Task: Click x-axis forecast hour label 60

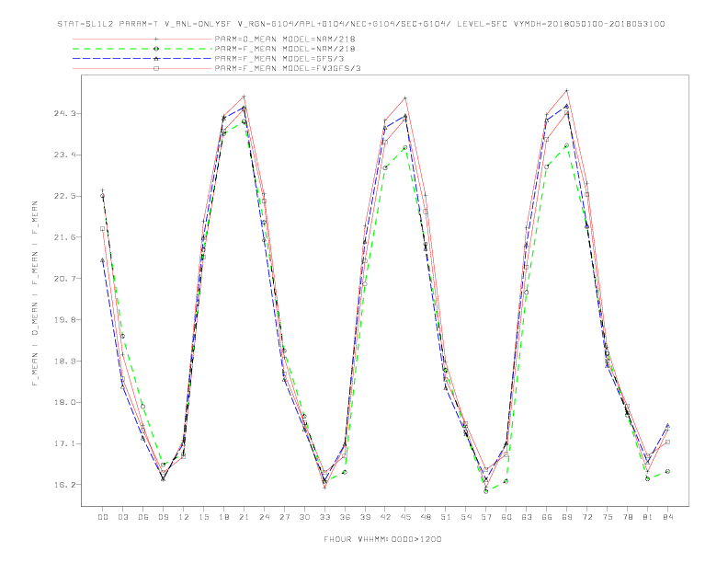Action: [x=506, y=517]
